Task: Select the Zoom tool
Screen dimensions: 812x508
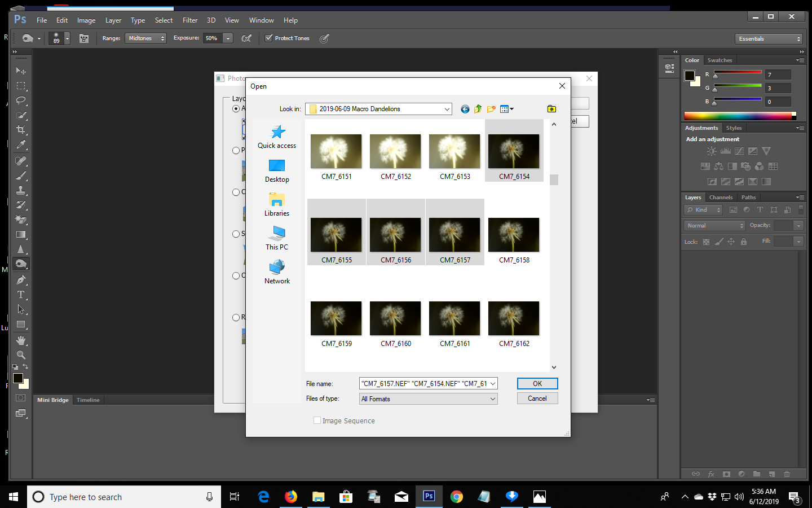Action: click(x=21, y=353)
